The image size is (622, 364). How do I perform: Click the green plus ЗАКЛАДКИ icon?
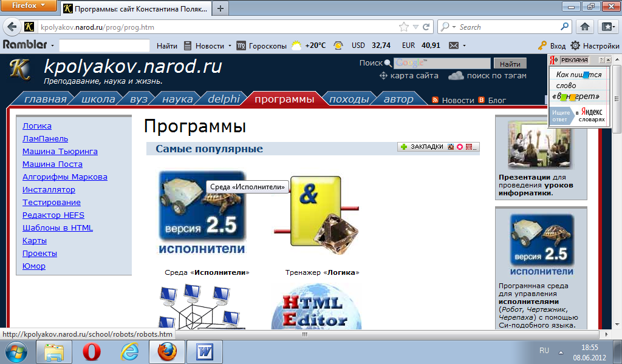(x=404, y=147)
